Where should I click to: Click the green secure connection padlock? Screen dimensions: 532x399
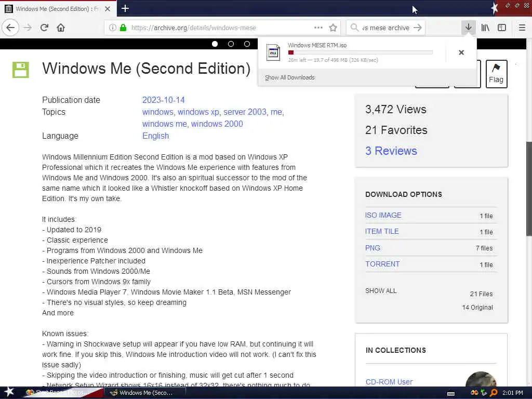pos(123,28)
